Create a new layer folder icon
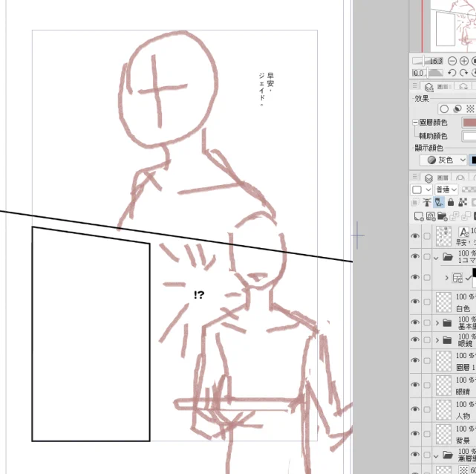Screen dimensions: 476x474 pos(443,216)
